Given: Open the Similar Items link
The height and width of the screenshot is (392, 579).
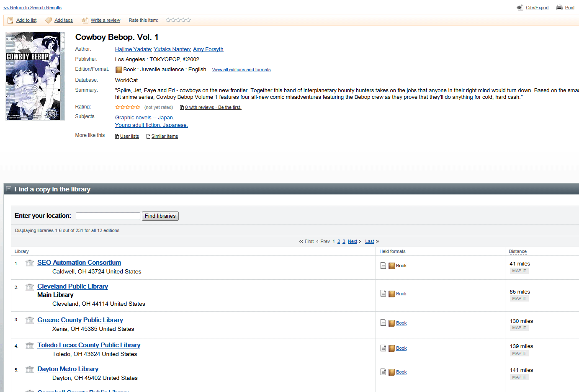Looking at the screenshot, I should click(165, 137).
